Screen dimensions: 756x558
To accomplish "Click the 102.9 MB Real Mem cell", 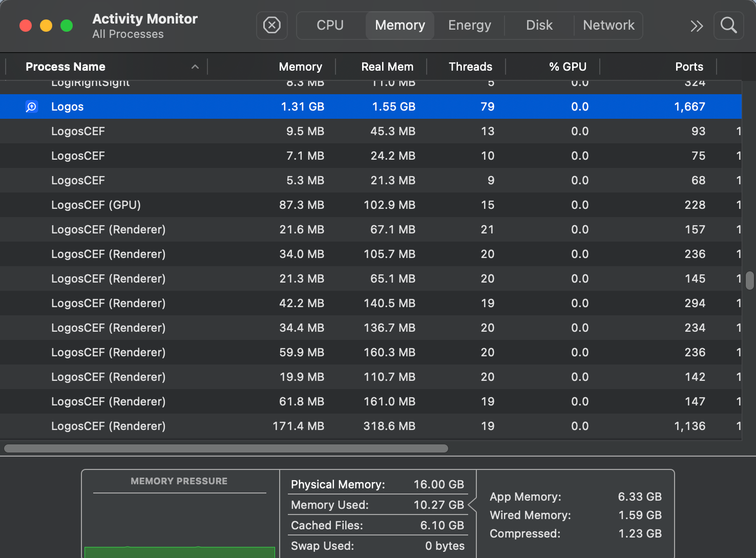I will (389, 205).
